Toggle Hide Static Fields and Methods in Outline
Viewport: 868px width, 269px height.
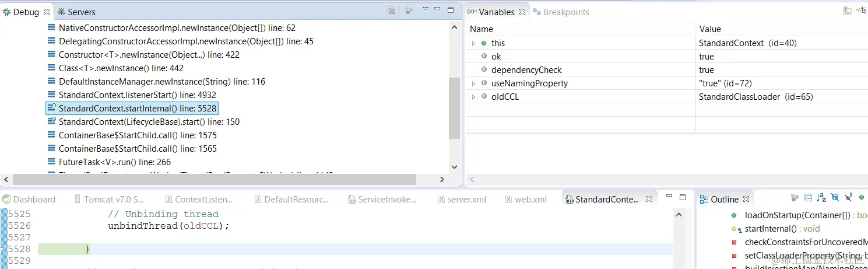[x=849, y=198]
